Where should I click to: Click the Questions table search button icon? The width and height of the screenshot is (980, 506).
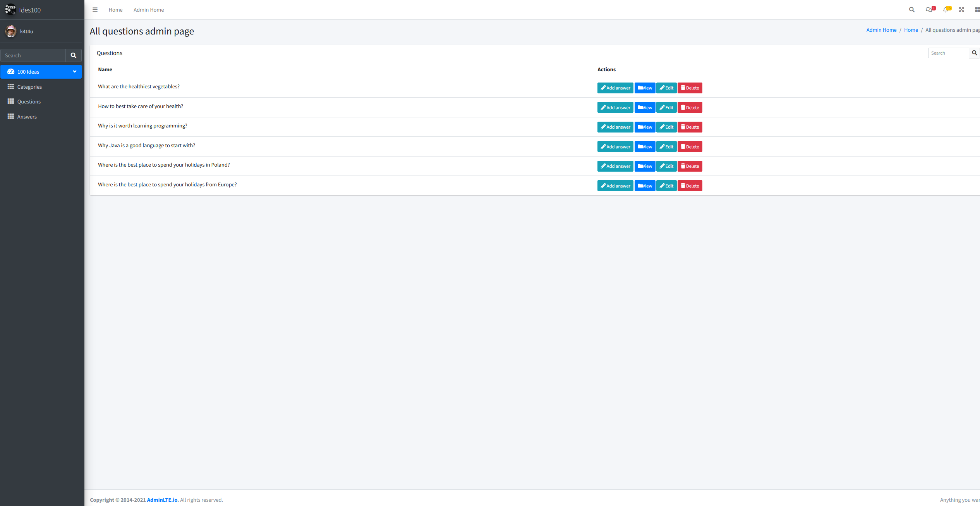(974, 53)
